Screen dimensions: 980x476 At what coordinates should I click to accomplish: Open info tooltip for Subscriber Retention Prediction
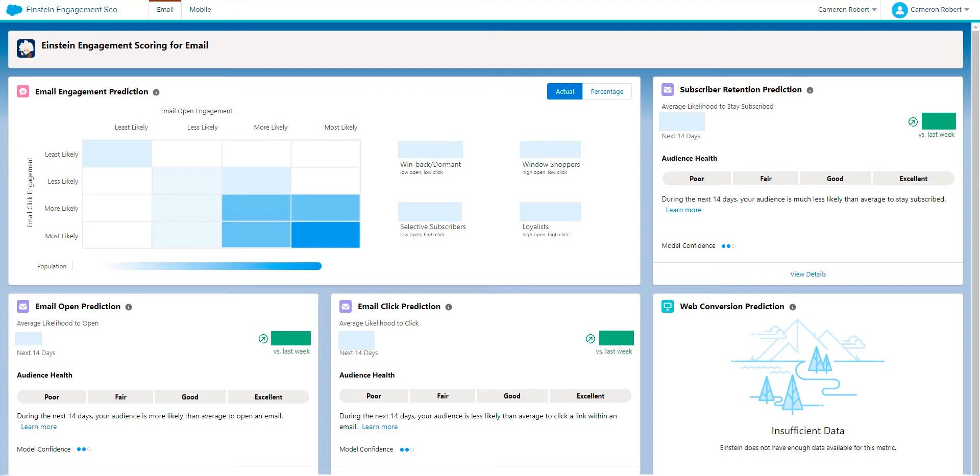pos(810,90)
